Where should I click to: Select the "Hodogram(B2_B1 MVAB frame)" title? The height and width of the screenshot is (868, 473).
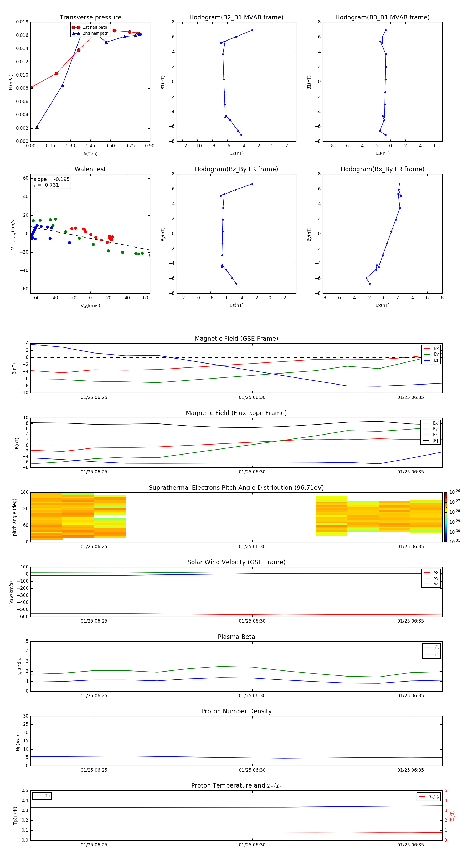point(236,18)
